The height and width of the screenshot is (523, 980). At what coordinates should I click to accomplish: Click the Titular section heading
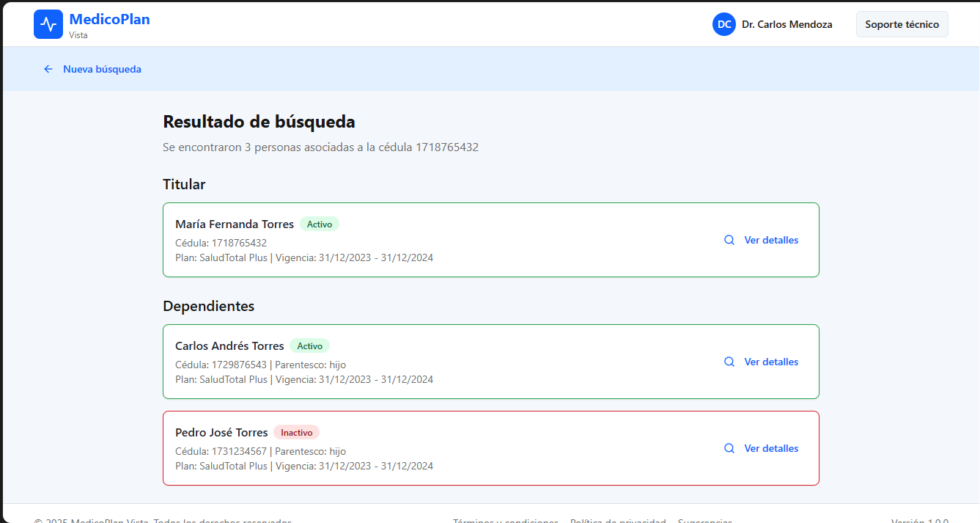coord(184,184)
